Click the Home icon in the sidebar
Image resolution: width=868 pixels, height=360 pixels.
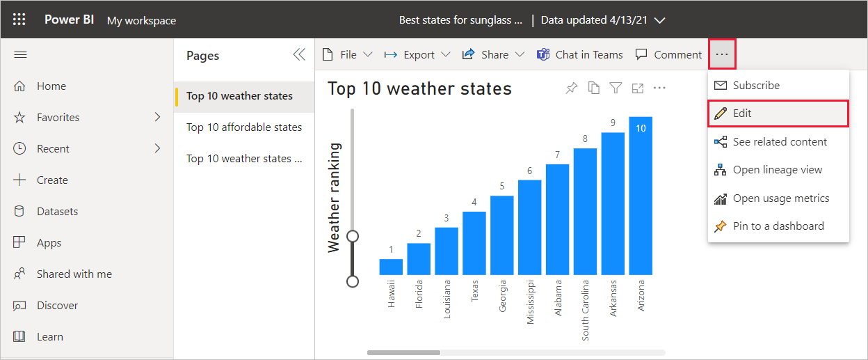(x=20, y=86)
